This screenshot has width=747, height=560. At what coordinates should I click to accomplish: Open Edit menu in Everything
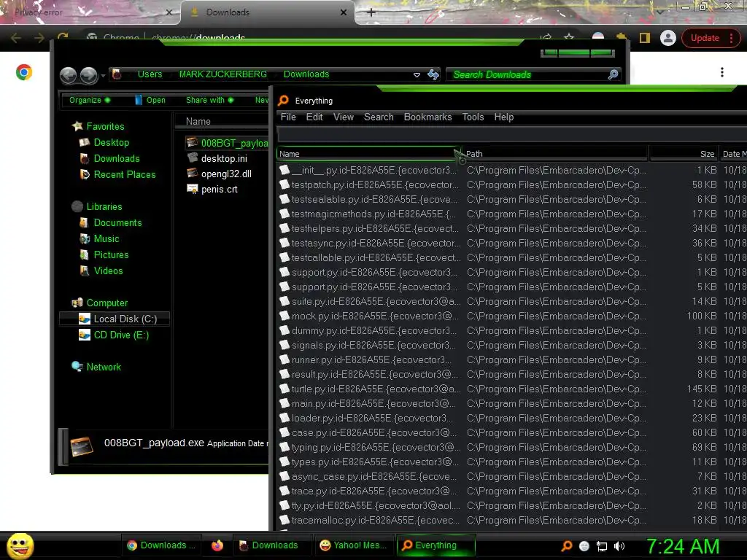(314, 117)
